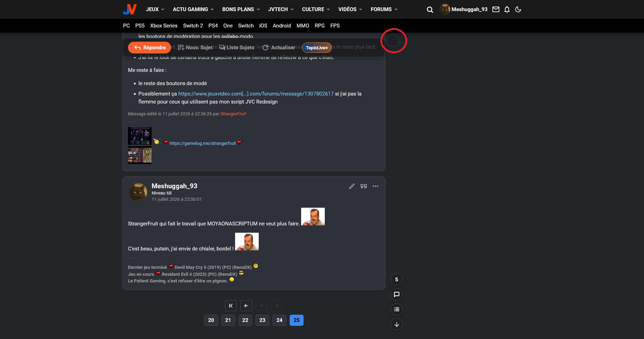Open the Android platform section
This screenshot has height=339, width=644.
[x=282, y=26]
